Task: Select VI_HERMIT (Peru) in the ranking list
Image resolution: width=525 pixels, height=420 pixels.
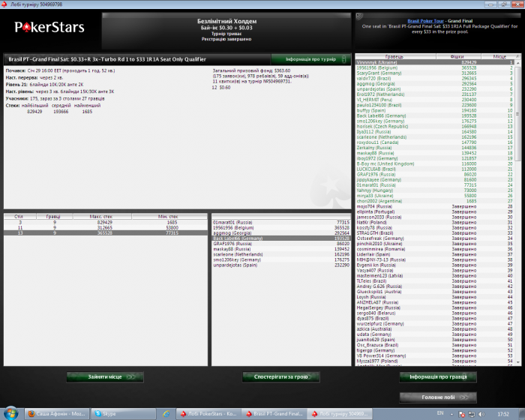Action: [x=435, y=100]
